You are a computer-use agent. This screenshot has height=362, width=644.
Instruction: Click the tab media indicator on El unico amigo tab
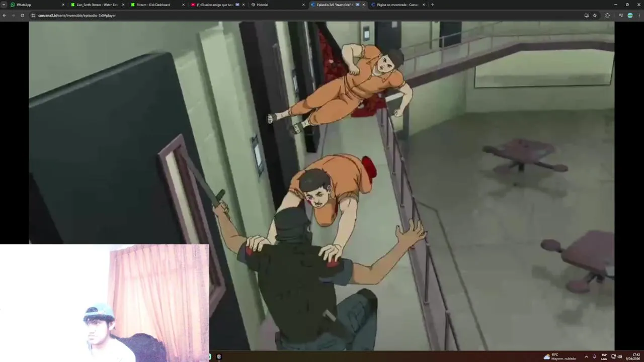pyautogui.click(x=237, y=5)
